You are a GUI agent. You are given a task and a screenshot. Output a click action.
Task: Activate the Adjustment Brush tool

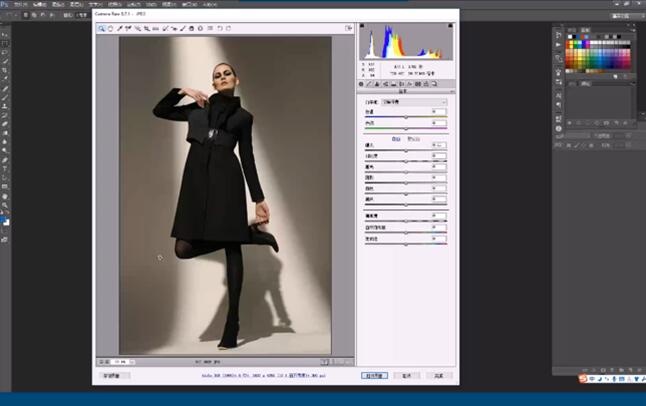[182, 28]
